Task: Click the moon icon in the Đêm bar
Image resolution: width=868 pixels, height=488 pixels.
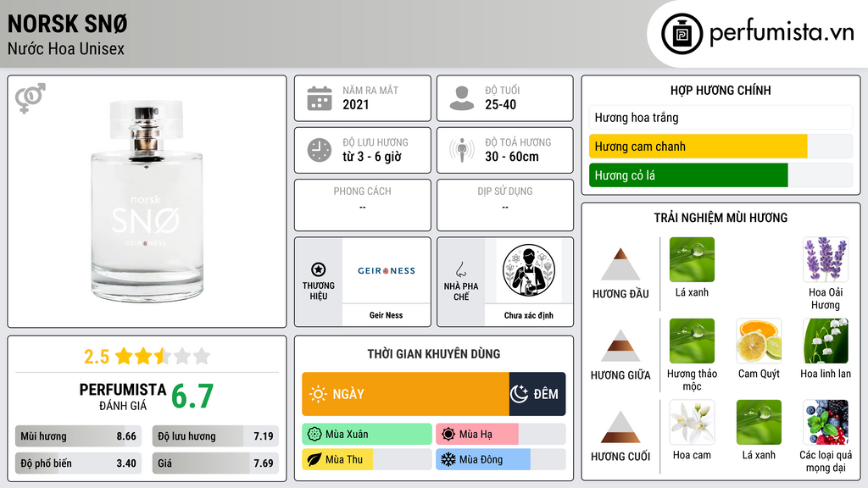Action: [520, 394]
